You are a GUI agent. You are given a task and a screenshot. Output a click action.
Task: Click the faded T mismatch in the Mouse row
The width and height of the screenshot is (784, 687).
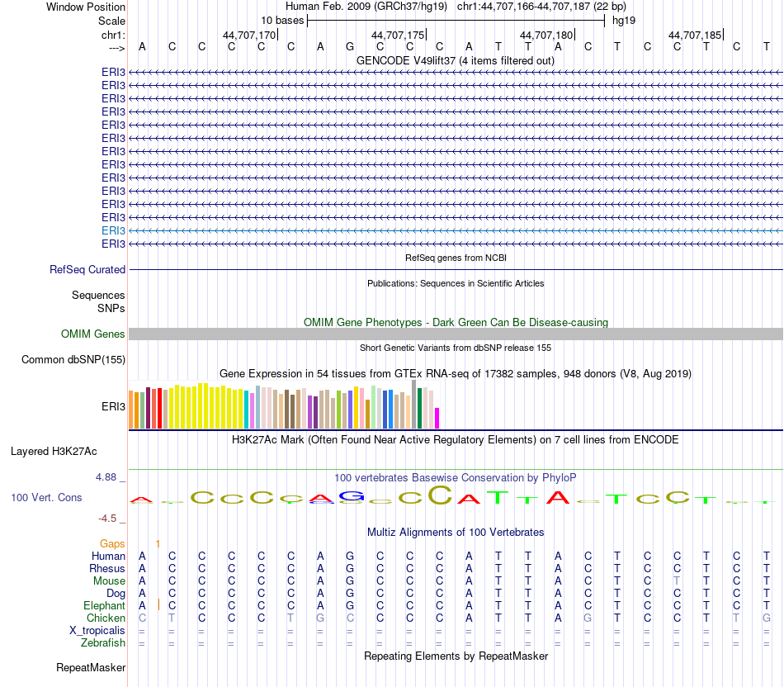coord(677,581)
